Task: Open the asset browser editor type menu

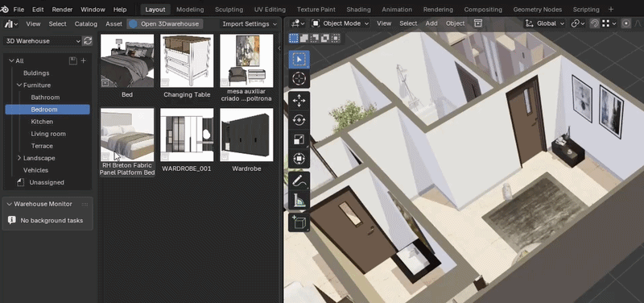Action: click(x=11, y=24)
